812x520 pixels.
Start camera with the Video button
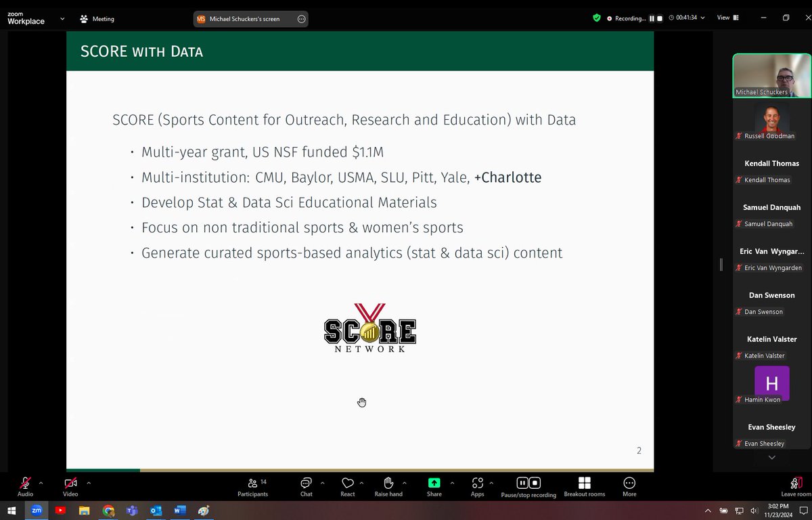click(70, 486)
